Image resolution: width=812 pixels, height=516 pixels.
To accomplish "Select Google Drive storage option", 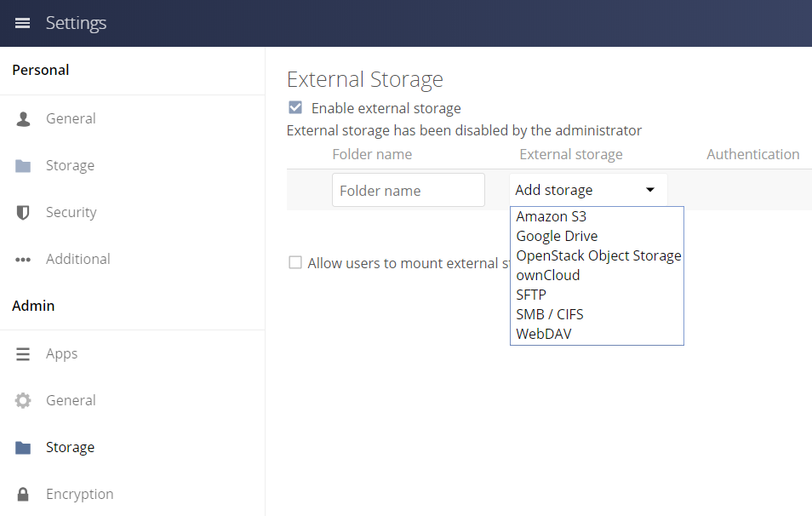I will 557,236.
